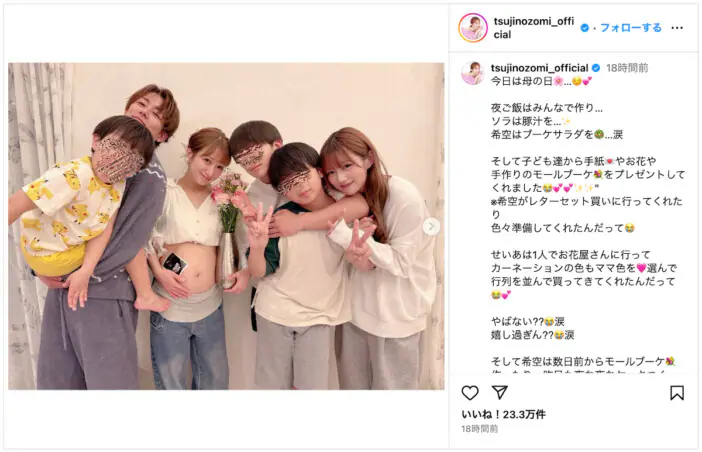Save post with bookmark icon
The width and height of the screenshot is (702, 452).
(676, 393)
